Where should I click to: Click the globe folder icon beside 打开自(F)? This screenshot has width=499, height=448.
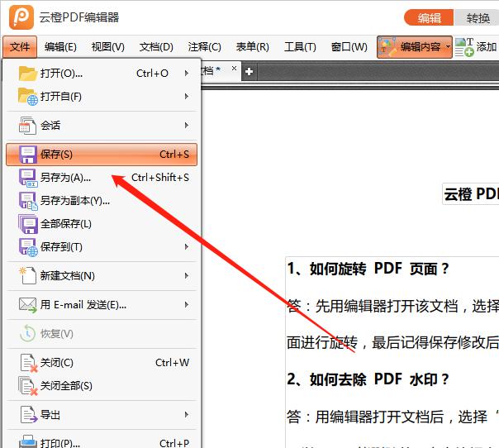(28, 97)
